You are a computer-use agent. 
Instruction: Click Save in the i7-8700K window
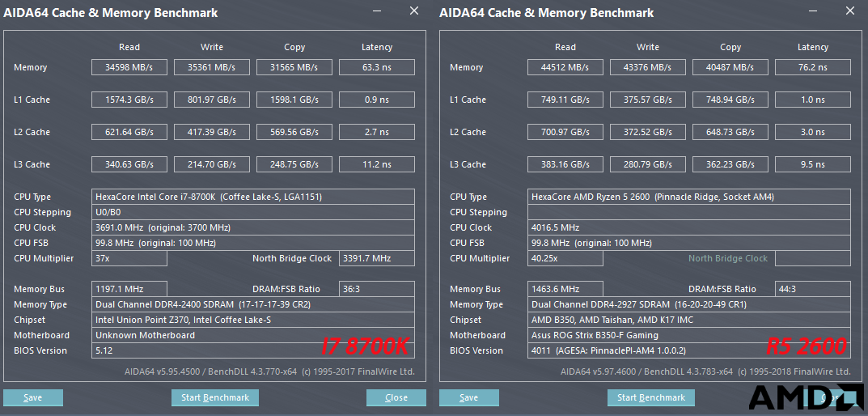33,397
